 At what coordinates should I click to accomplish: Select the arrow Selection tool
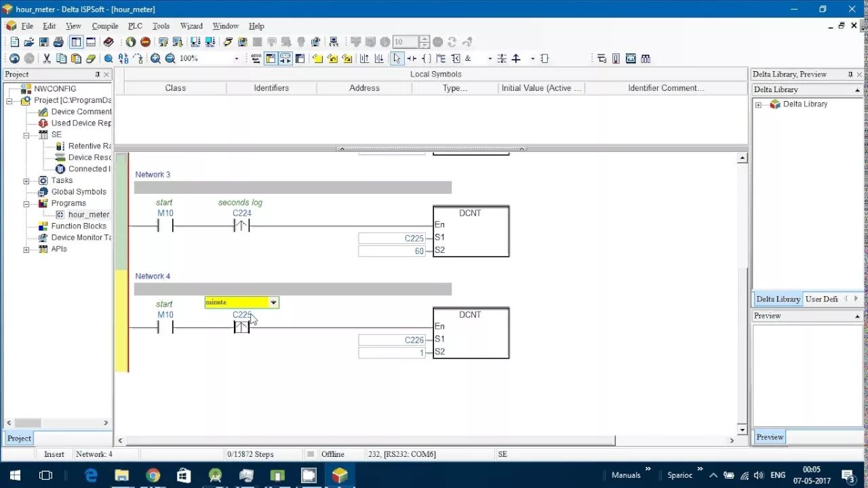pos(397,58)
